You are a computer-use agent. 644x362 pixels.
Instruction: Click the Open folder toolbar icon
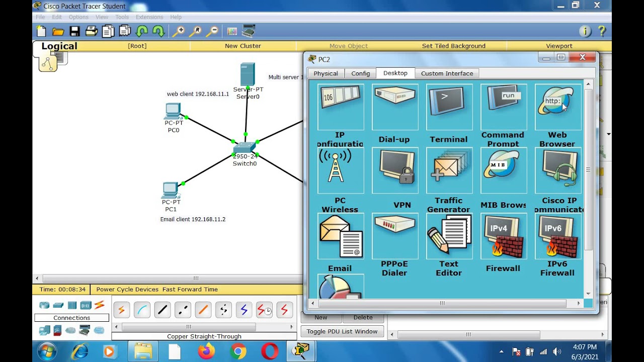coord(58,31)
